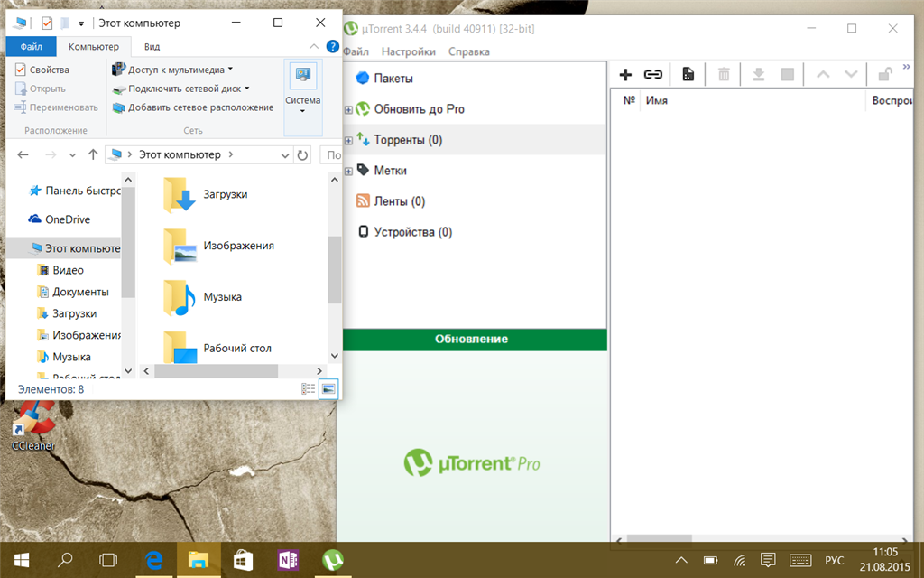Expand the Метки tree node
Viewport: 924px width, 578px height.
coord(348,171)
